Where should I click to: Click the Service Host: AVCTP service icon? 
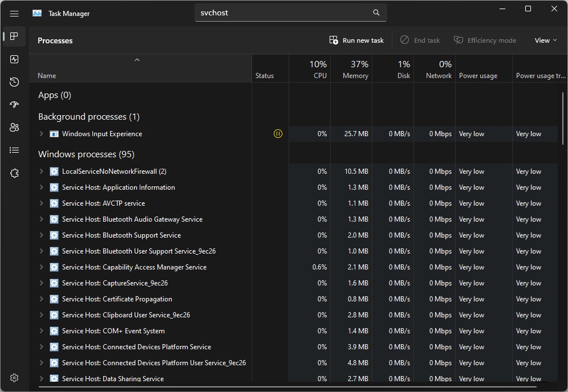pos(54,203)
